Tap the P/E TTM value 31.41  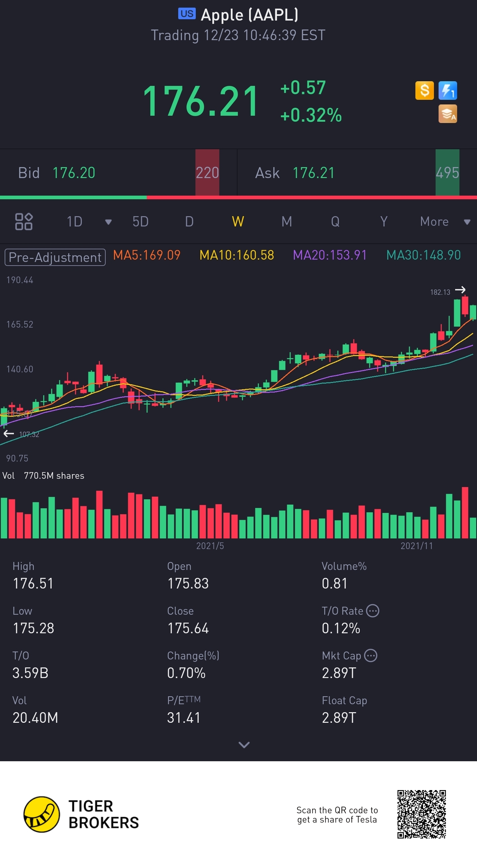[184, 718]
